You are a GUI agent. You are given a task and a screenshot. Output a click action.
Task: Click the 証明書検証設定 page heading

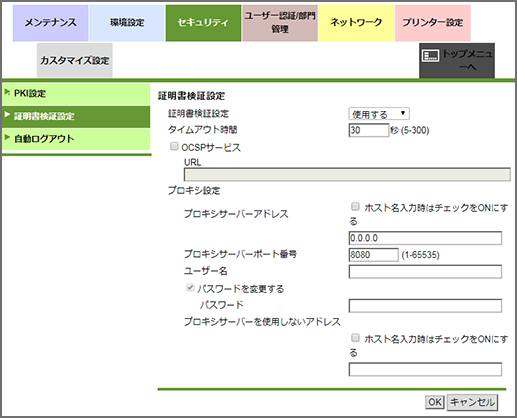click(x=191, y=96)
